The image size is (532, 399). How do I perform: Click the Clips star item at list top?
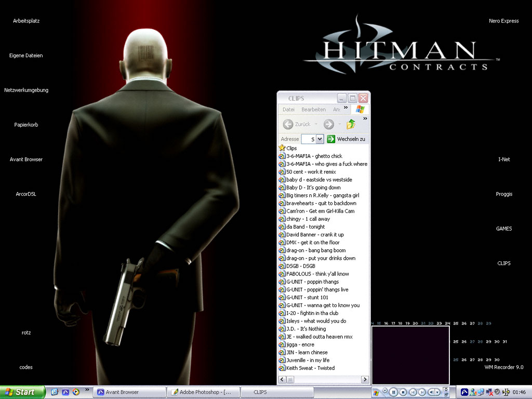coord(288,148)
